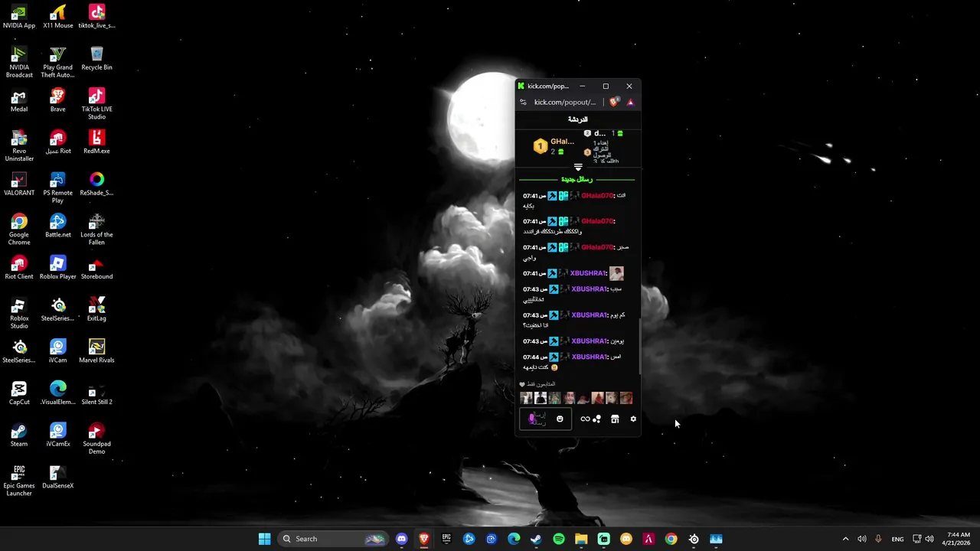Select the ExitLag desktop shortcut
Image resolution: width=980 pixels, height=551 pixels.
click(x=96, y=309)
